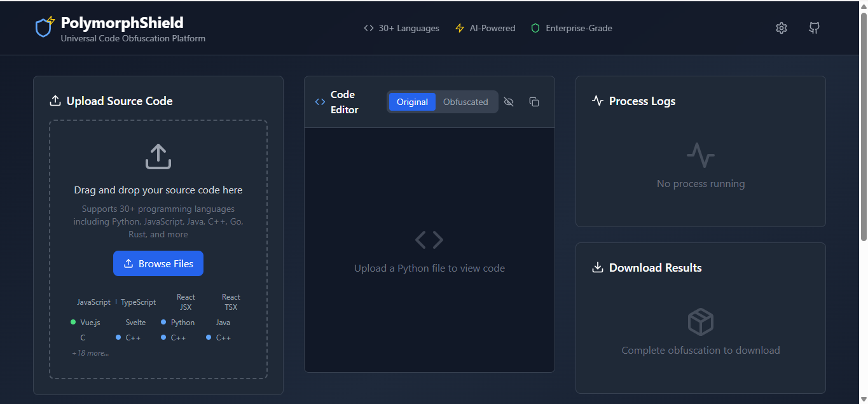Click the Enterprise-Grade header label

579,28
